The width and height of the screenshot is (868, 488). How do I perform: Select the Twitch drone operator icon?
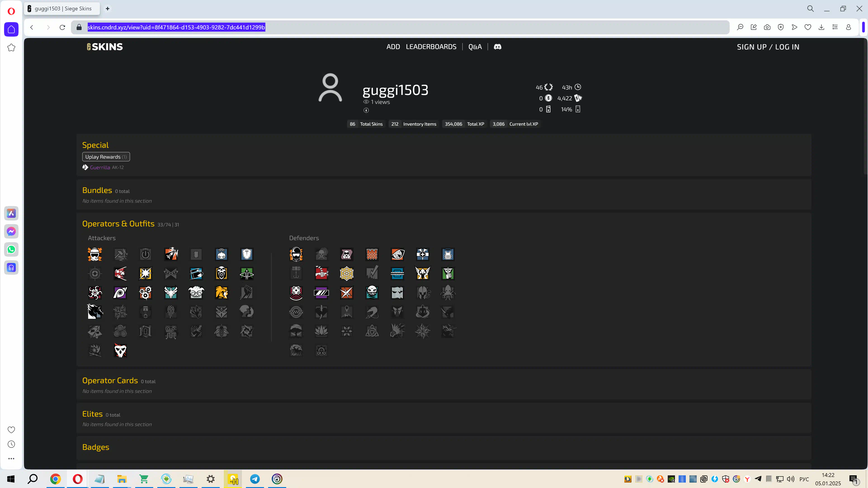[221, 254]
